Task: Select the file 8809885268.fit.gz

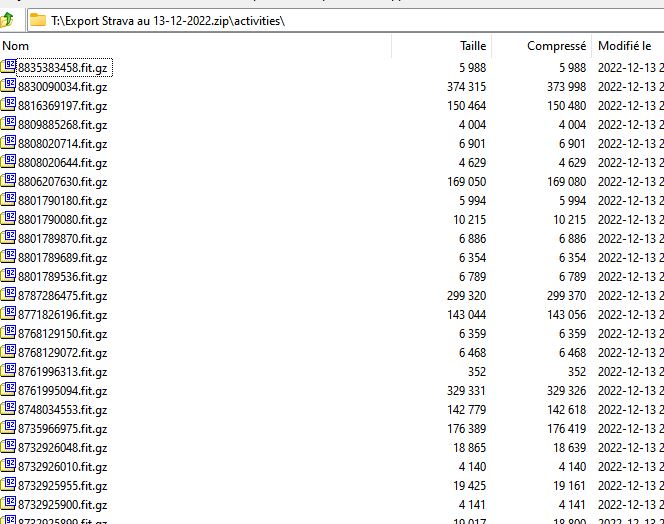Action: pyautogui.click(x=62, y=125)
